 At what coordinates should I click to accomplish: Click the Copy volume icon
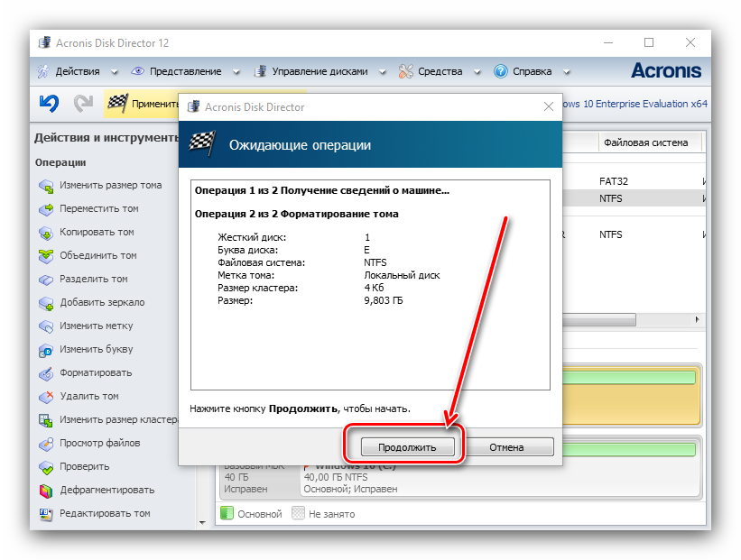(x=46, y=233)
